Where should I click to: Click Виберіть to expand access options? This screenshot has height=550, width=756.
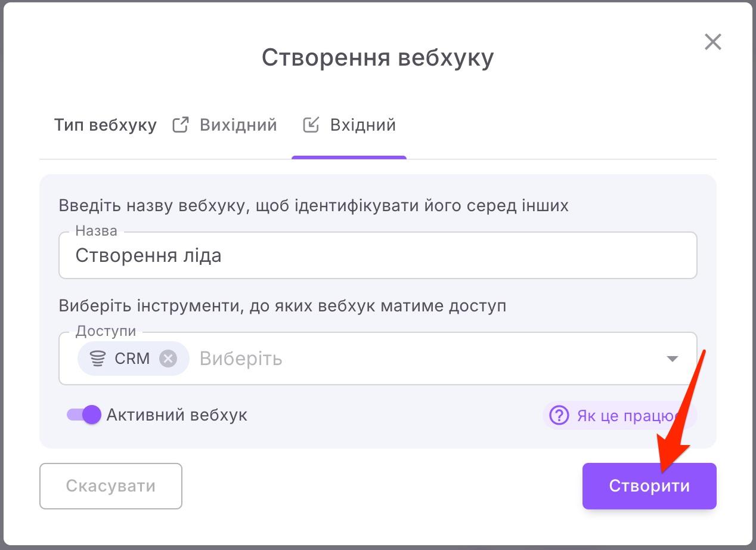[240, 358]
